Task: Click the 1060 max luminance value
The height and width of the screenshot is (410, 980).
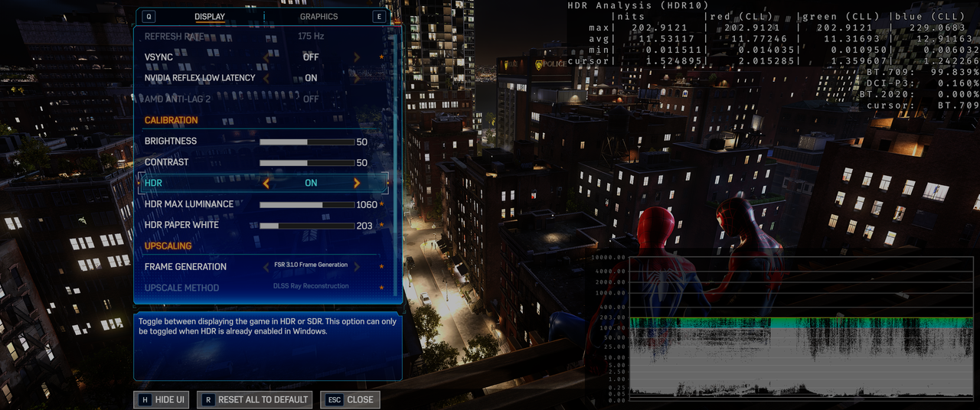Action: tap(367, 205)
